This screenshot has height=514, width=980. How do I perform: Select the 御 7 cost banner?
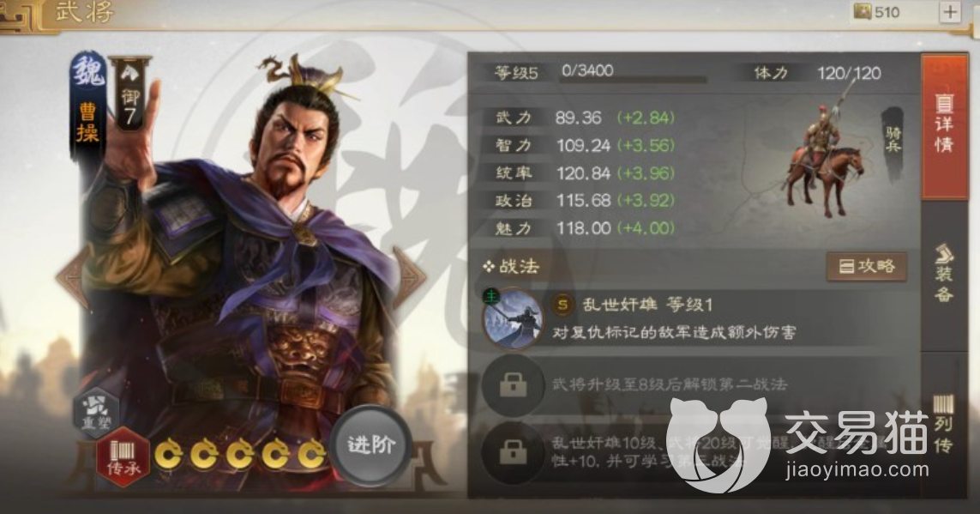coord(129,95)
